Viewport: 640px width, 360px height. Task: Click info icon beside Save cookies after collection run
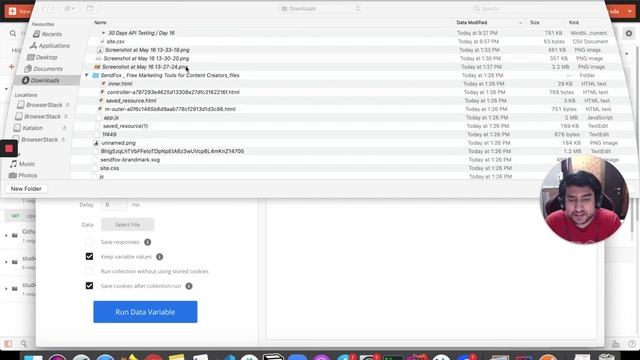(x=189, y=286)
